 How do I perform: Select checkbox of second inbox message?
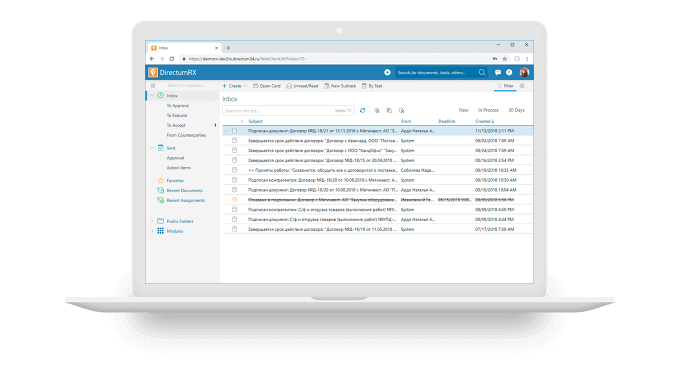234,141
